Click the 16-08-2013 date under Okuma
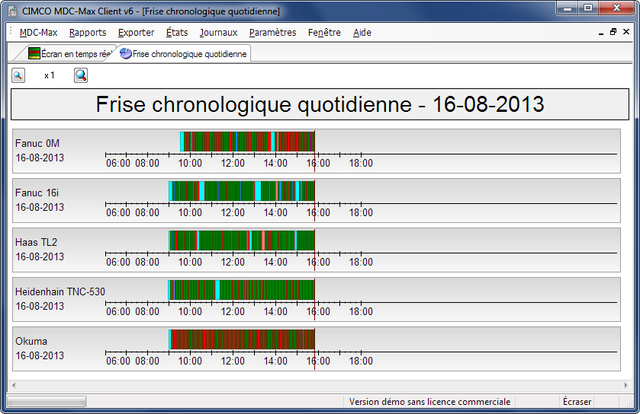Viewport: 640px width, 414px height. point(40,356)
